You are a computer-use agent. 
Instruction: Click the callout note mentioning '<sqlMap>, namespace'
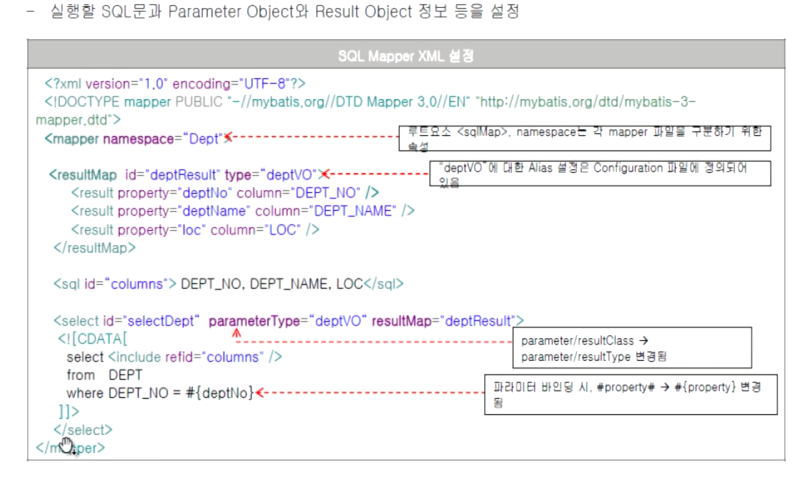[x=585, y=138]
